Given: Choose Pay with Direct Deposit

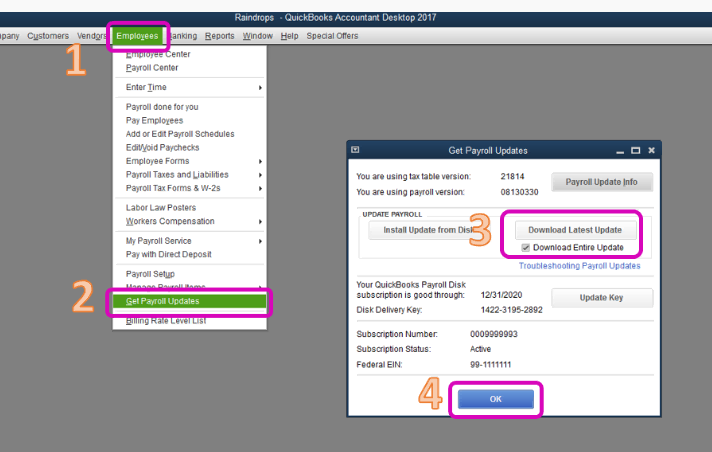Looking at the screenshot, I should (189, 254).
